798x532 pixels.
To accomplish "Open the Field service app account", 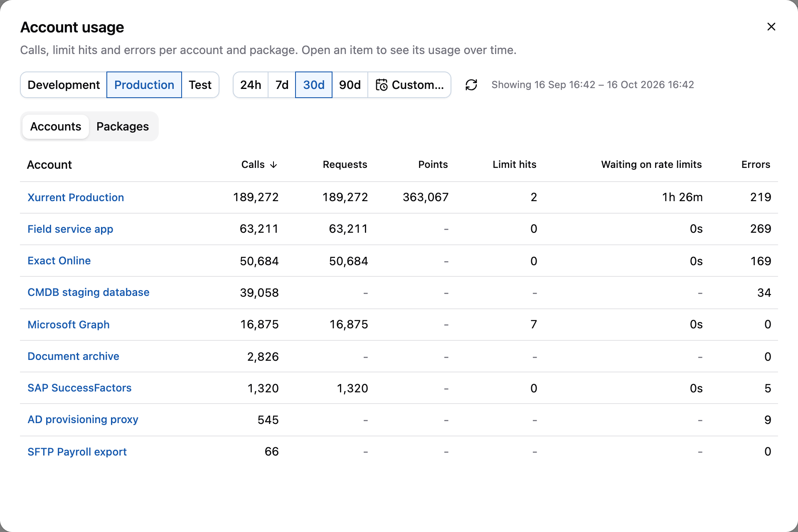I will (70, 229).
